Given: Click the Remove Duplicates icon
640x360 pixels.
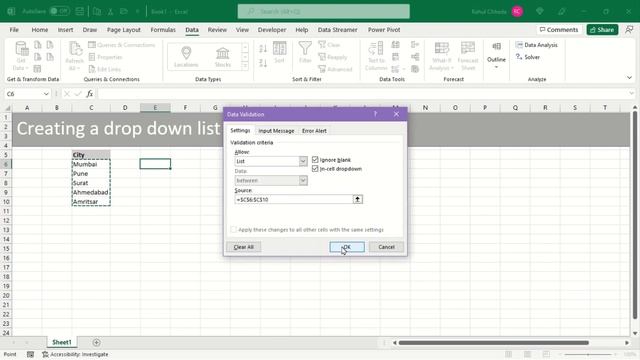Looking at the screenshot, I should click(x=396, y=57).
